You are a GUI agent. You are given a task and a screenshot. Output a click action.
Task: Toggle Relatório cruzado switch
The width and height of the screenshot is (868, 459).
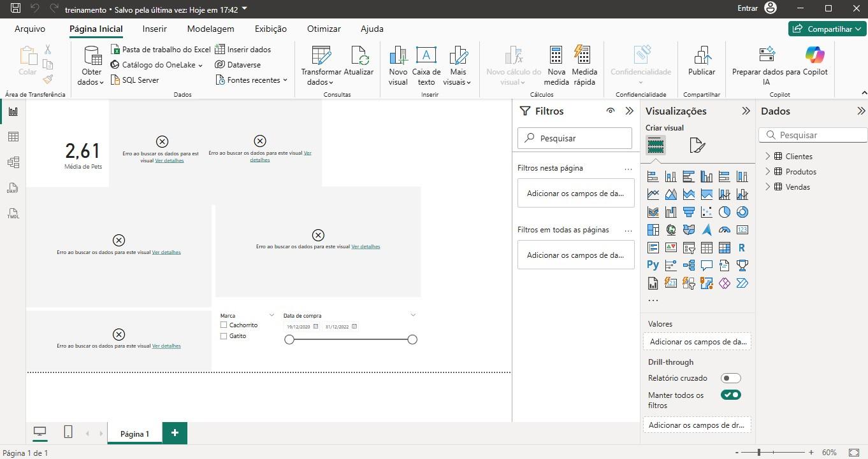731,378
